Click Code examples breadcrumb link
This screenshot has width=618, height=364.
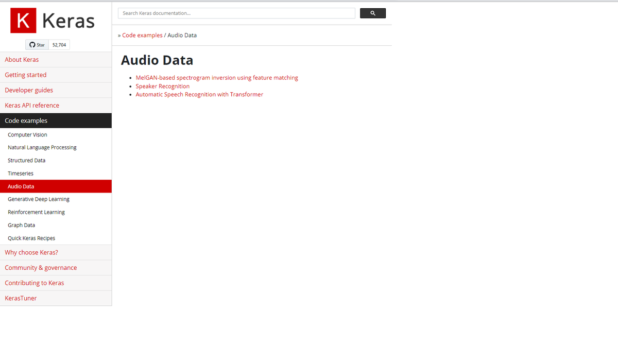(x=142, y=35)
